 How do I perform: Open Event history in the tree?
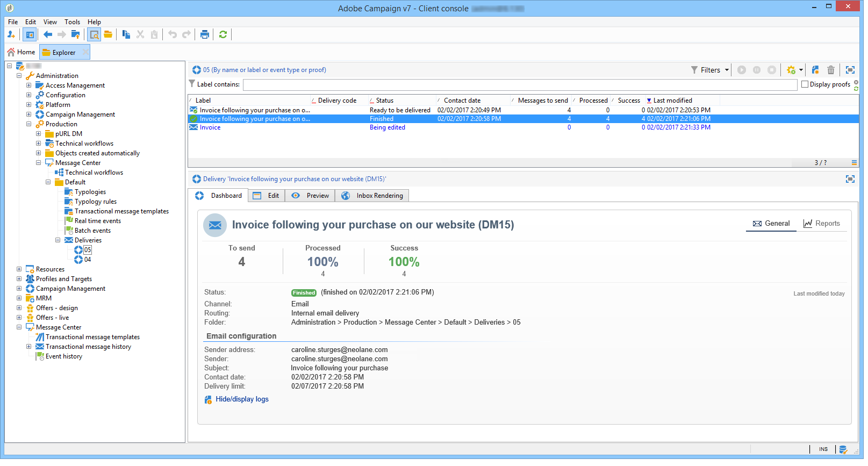(x=64, y=356)
